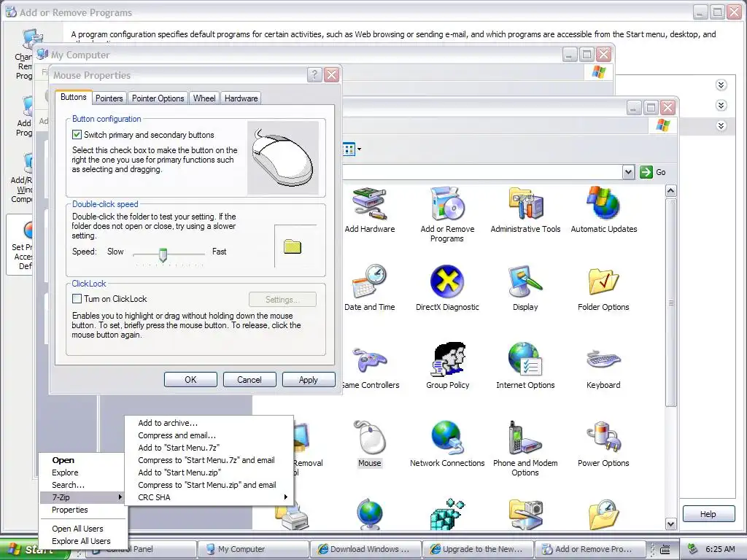This screenshot has height=560, width=747.
Task: Switch to the Pointer Options tab
Action: tap(158, 98)
